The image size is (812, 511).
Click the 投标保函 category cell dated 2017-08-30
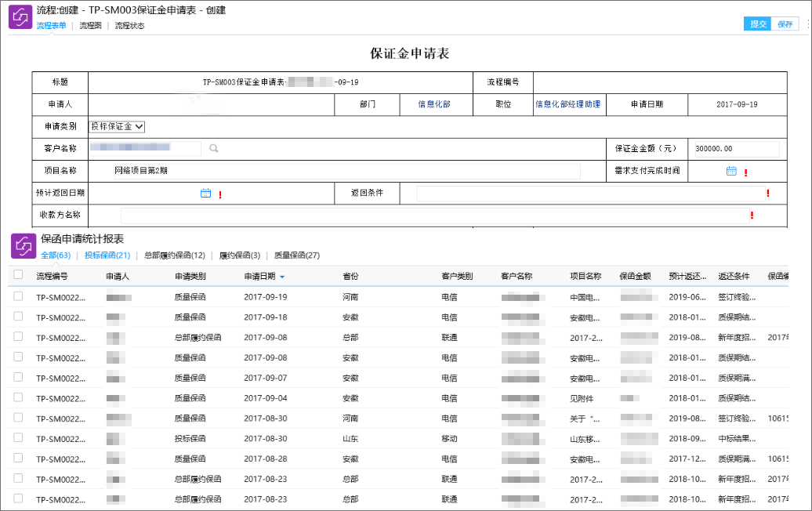tap(190, 439)
